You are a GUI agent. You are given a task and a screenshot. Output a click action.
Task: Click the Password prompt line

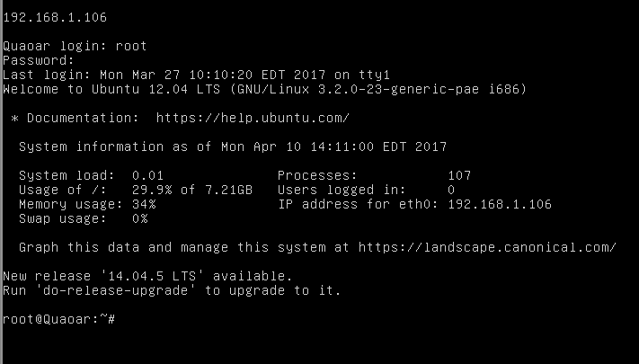tap(39, 60)
